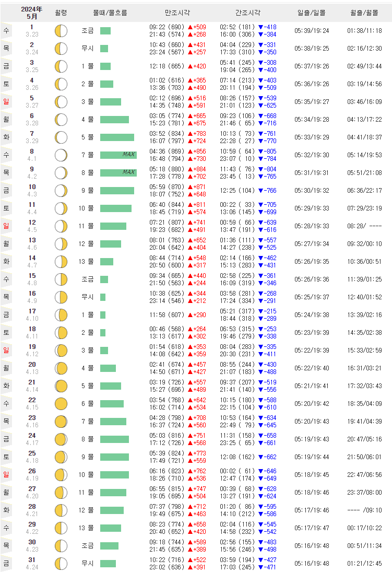Screen dimensions: 392x572
Task: Click the moon phase icon for May 6
Action: pos(61,119)
